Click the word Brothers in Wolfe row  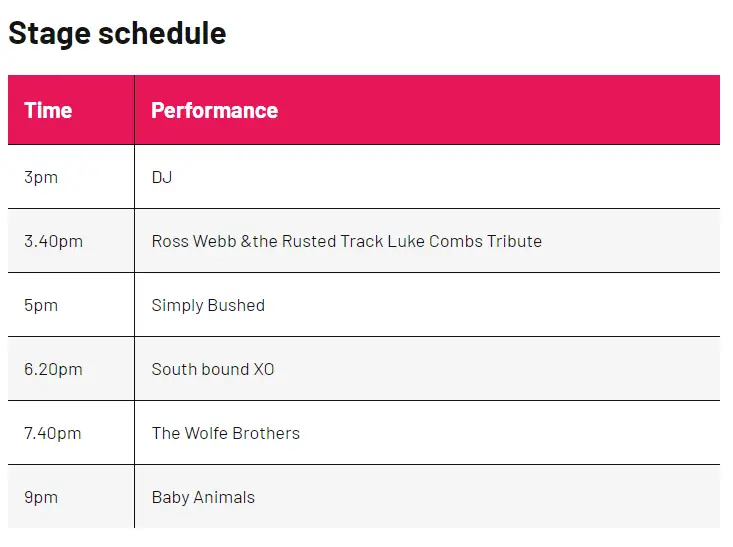tap(266, 433)
